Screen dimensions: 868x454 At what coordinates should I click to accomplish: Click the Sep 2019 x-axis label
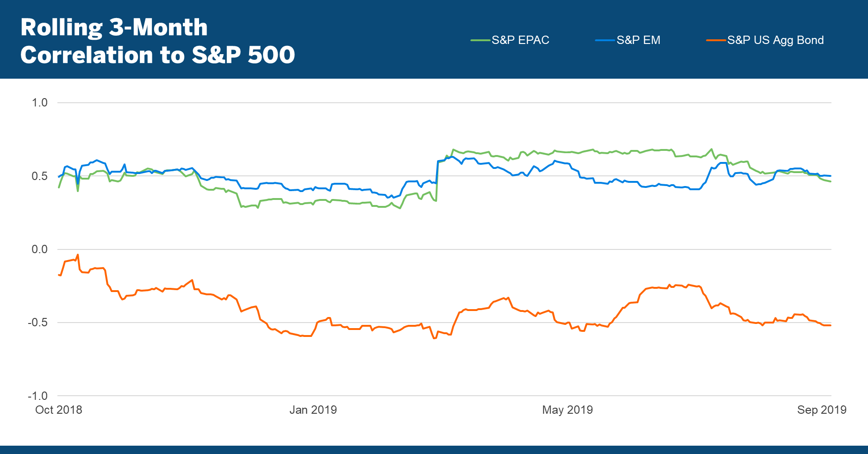point(821,410)
